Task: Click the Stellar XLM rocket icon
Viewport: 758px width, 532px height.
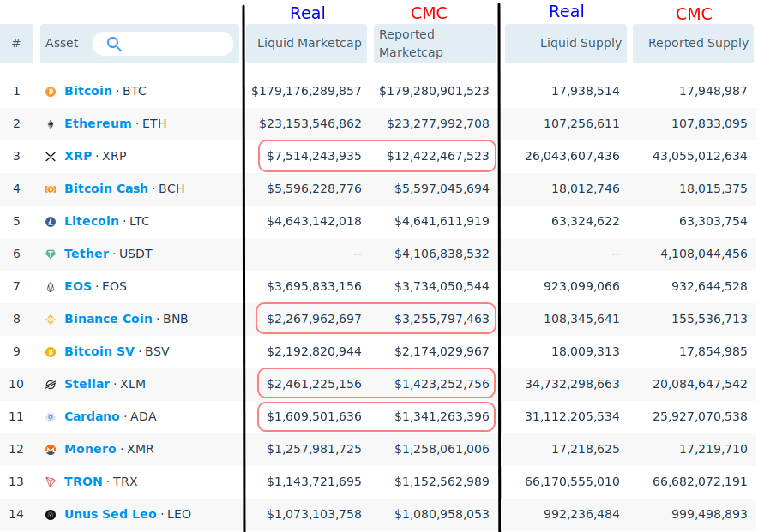Action: pos(50,384)
